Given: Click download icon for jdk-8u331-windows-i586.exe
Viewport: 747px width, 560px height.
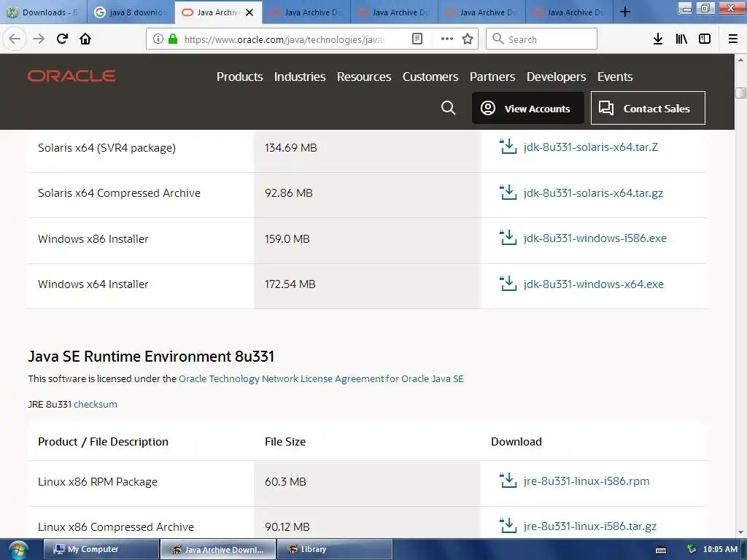Looking at the screenshot, I should (x=508, y=238).
